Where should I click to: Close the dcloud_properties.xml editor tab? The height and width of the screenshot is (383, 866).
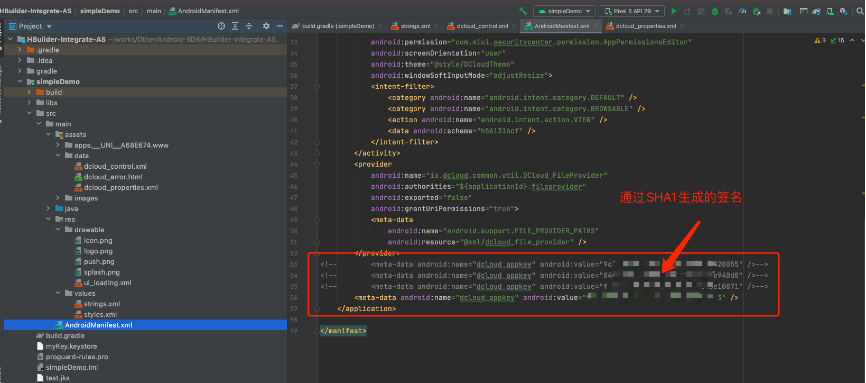pos(682,26)
